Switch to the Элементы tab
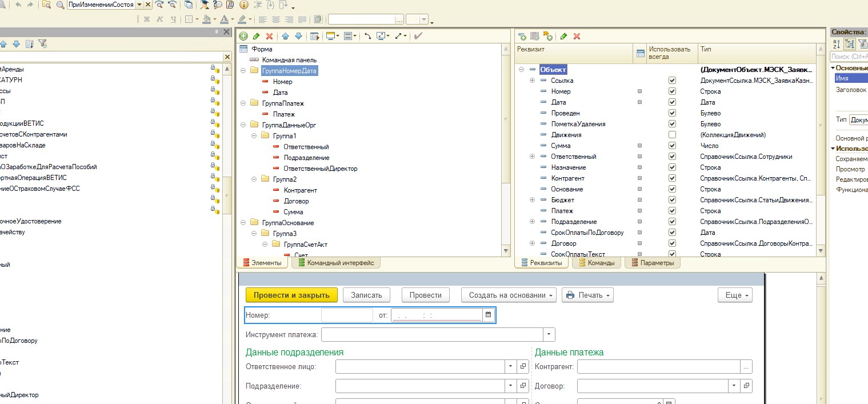The image size is (868, 404). click(263, 263)
